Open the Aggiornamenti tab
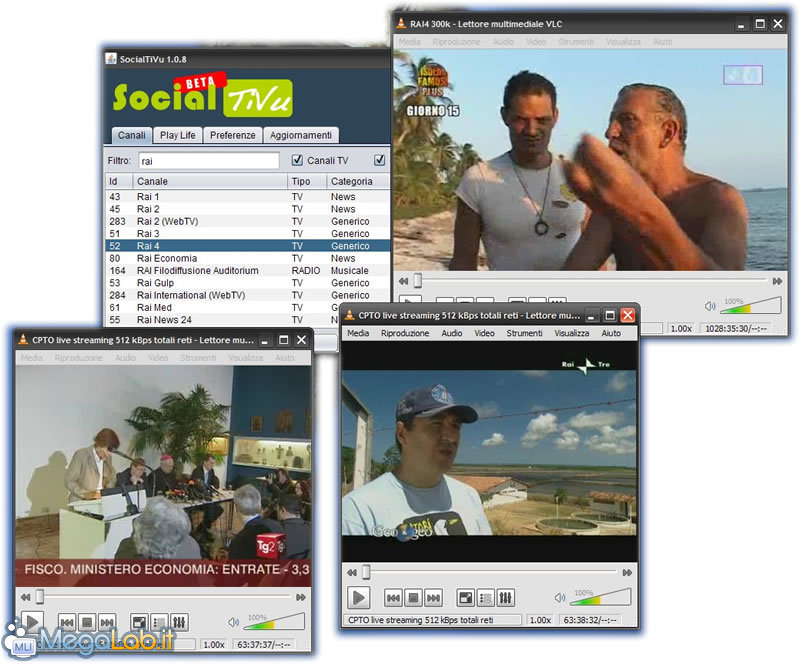Viewport: 800px width, 664px height. coord(301,135)
